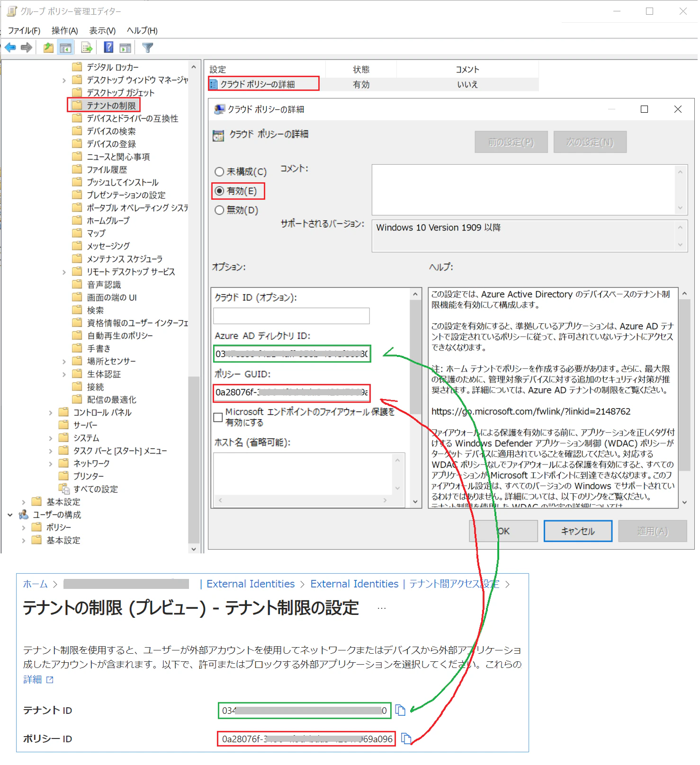The image size is (700, 765).
Task: Enable the Microsoft エンドポイントのファイアウォール保護 checkbox
Action: 218,417
